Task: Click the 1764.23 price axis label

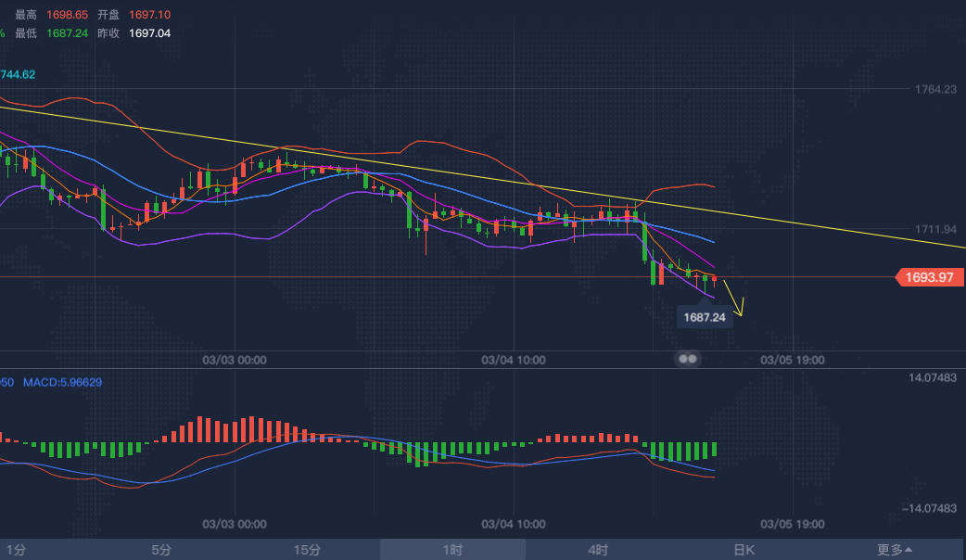Action: coord(934,90)
